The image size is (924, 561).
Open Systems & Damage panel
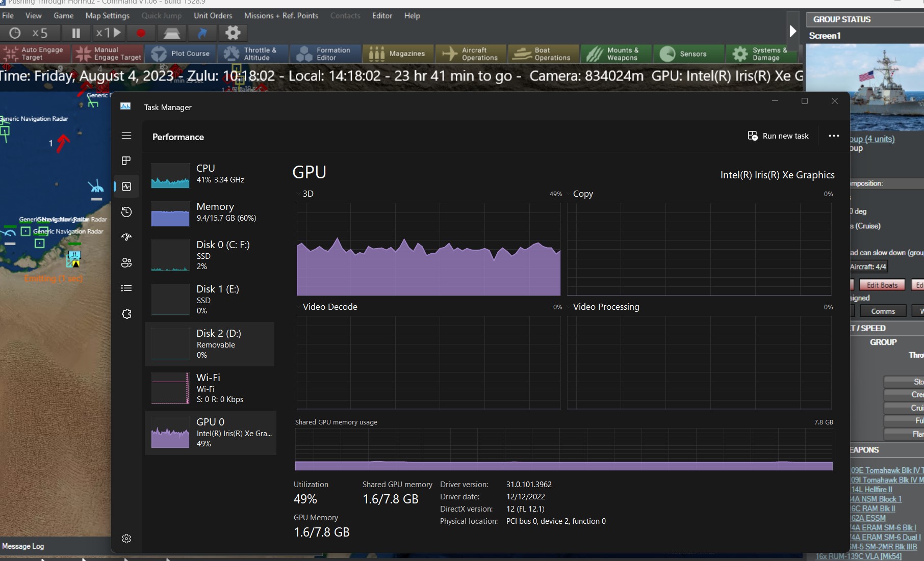761,54
